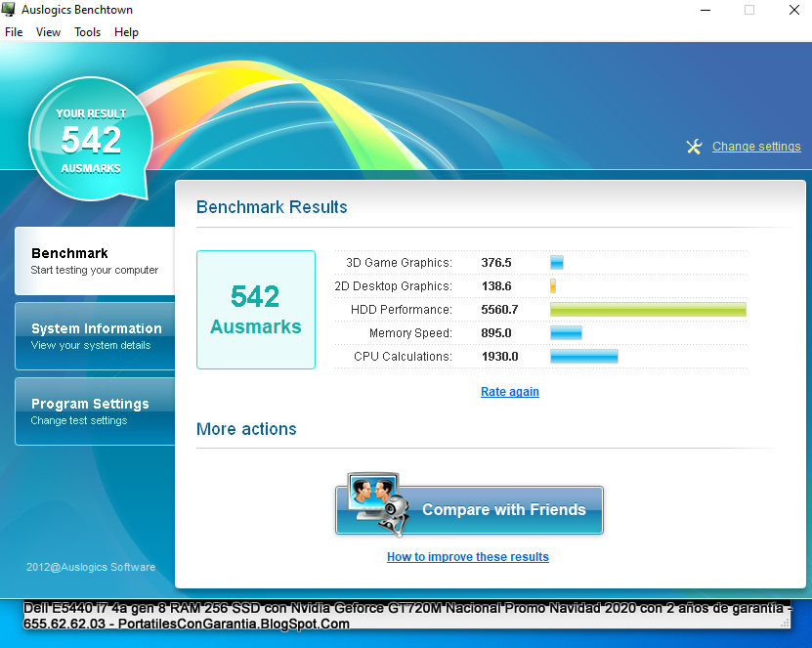Click the 542 Ausmarks score box
812x648 pixels.
(256, 310)
